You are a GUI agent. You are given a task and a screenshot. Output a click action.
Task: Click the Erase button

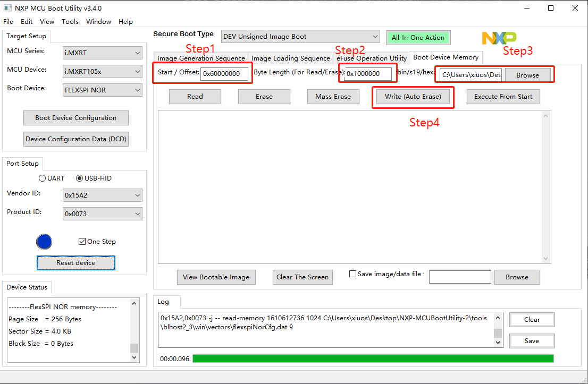tap(264, 97)
